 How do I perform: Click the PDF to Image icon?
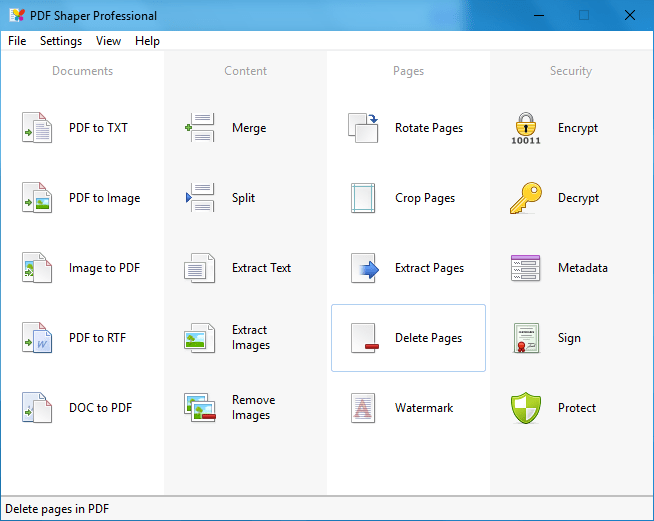pyautogui.click(x=37, y=198)
